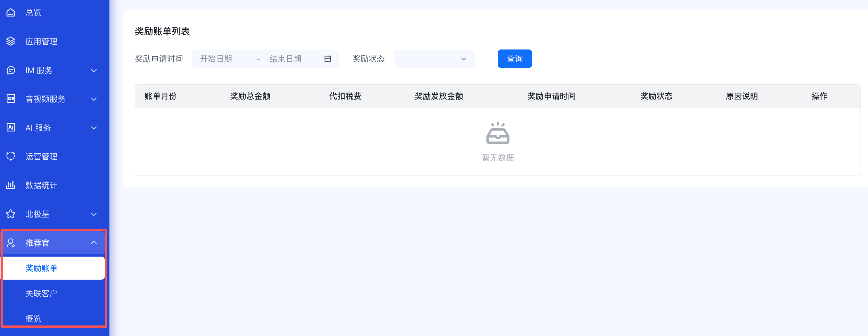Screen dimensions: 868x336
Task: Click the 开始日期 input field
Action: coord(222,59)
